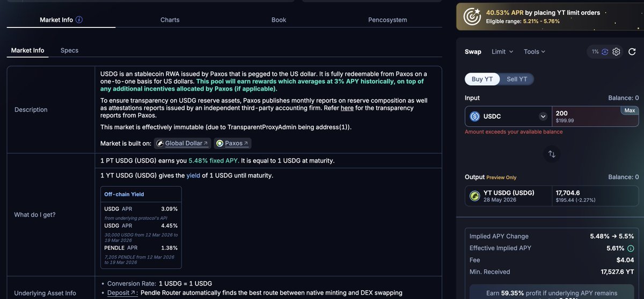Refresh the swap panel quote
Image resolution: width=644 pixels, height=299 pixels.
click(x=632, y=52)
